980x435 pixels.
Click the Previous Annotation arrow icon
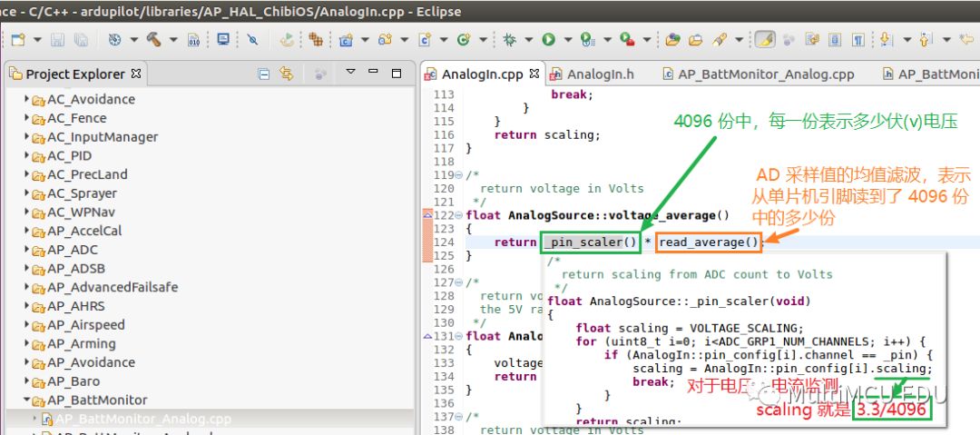tap(925, 39)
